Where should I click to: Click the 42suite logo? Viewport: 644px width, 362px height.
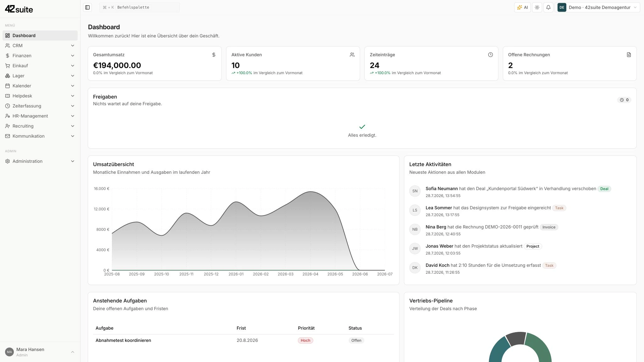pyautogui.click(x=19, y=9)
